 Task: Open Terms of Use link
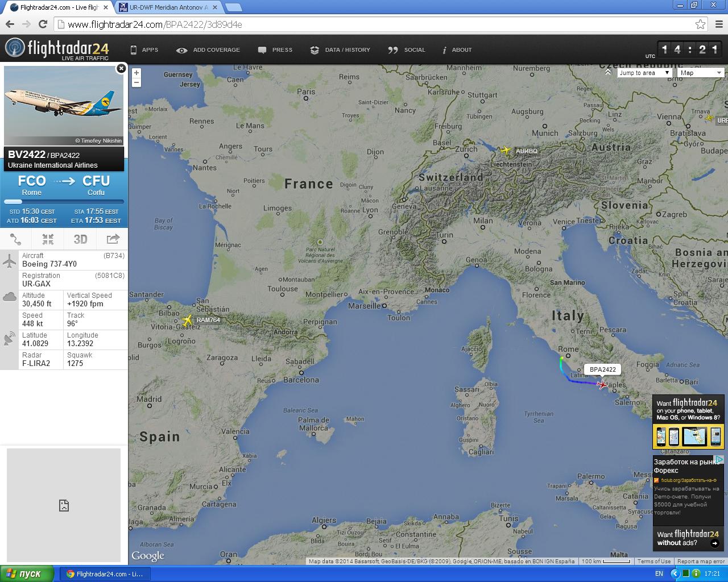click(654, 561)
